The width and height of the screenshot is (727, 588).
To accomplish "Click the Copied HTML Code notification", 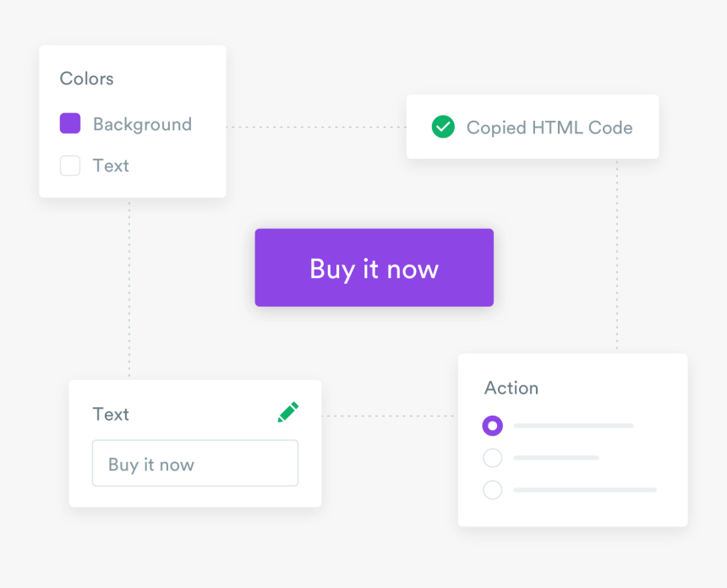I will (x=533, y=127).
